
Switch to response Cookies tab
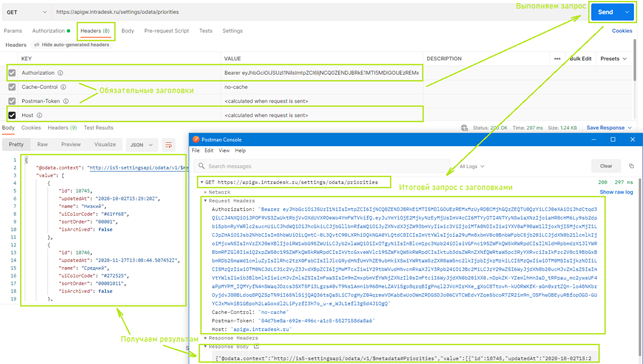pyautogui.click(x=31, y=128)
